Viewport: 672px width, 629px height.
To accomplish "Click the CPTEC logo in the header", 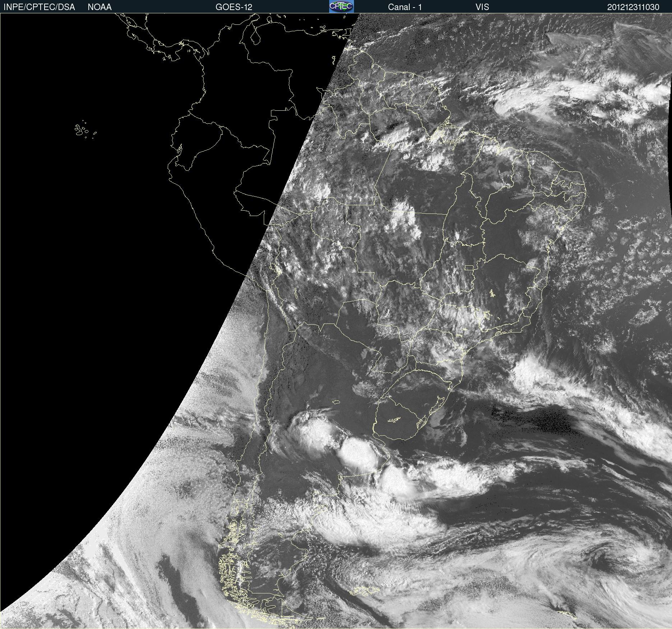I will tap(341, 6).
